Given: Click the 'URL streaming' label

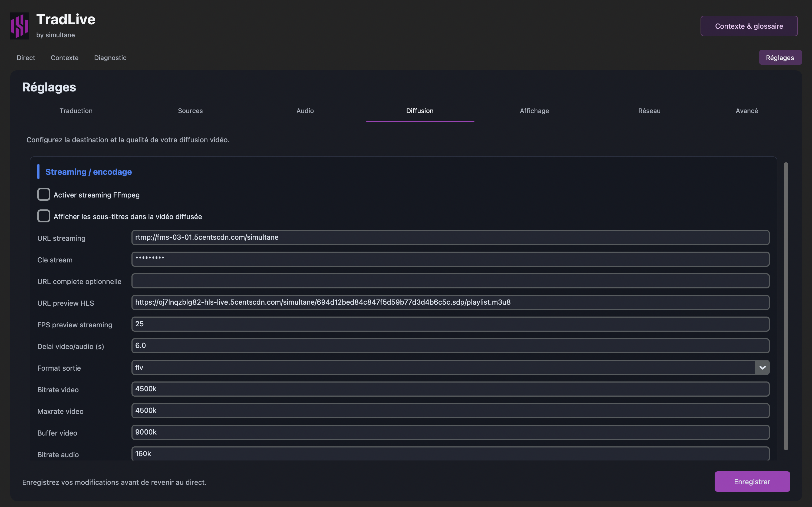Looking at the screenshot, I should click(x=61, y=238).
